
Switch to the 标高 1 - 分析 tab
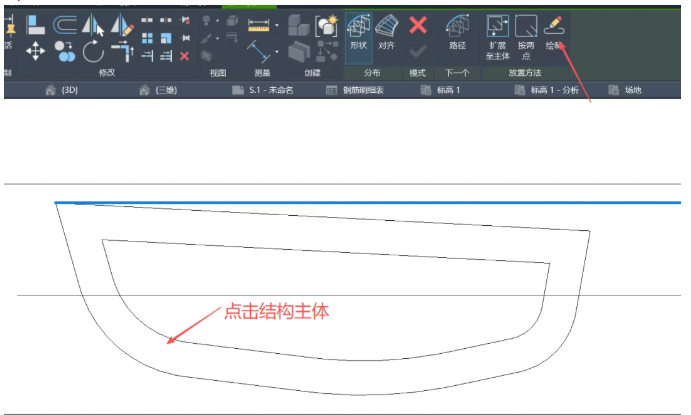point(547,90)
